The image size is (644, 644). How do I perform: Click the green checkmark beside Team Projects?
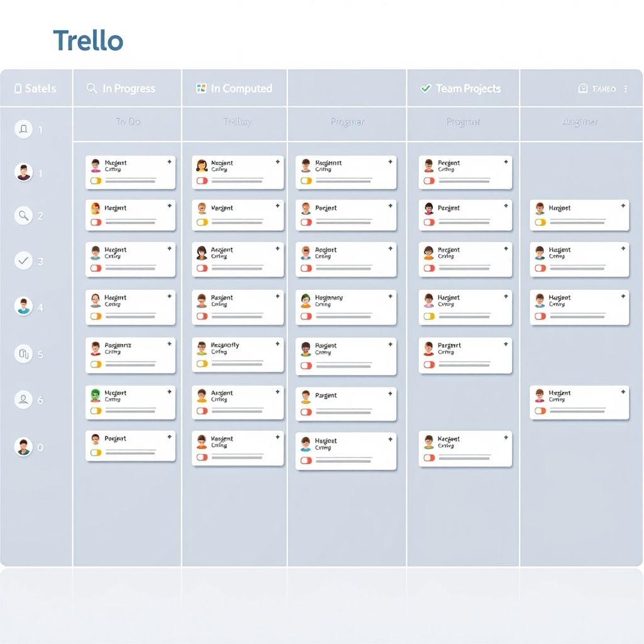[426, 88]
